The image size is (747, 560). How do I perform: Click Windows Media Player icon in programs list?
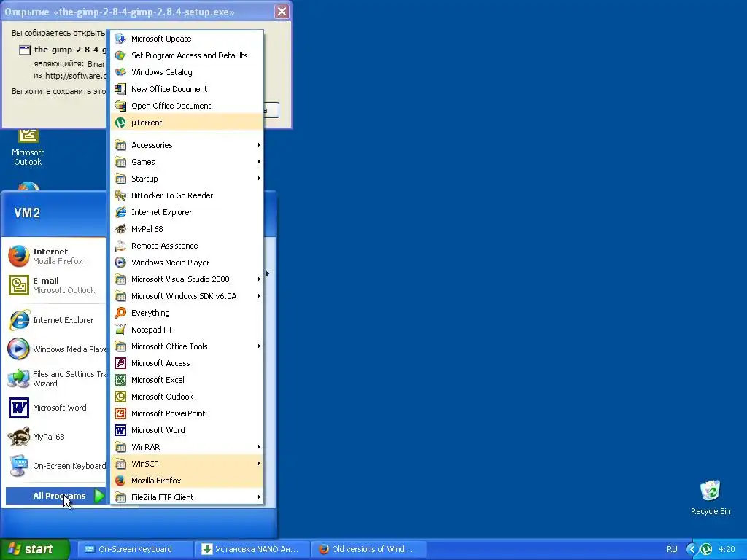(120, 262)
